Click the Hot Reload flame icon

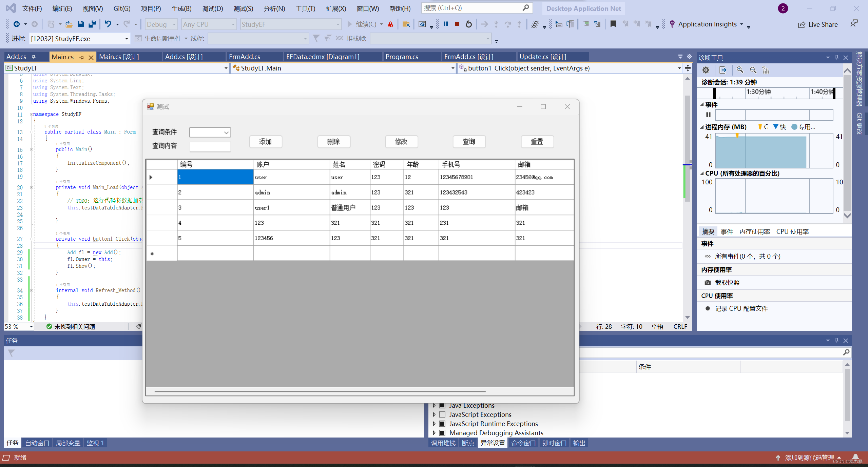pos(391,24)
